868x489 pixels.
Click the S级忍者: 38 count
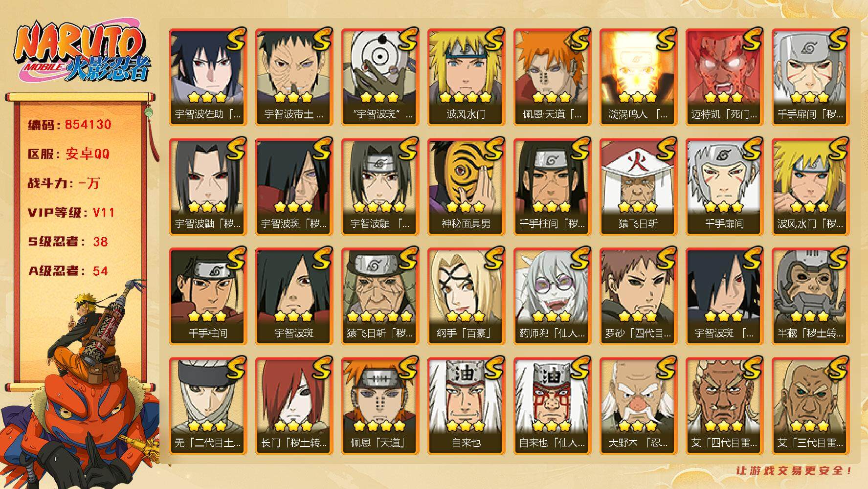[68, 242]
